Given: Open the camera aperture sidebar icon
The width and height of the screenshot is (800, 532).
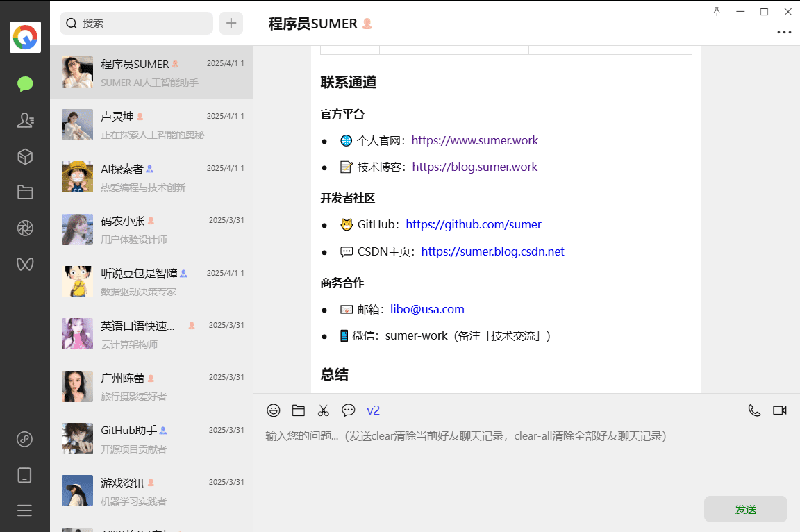Looking at the screenshot, I should coord(25,228).
